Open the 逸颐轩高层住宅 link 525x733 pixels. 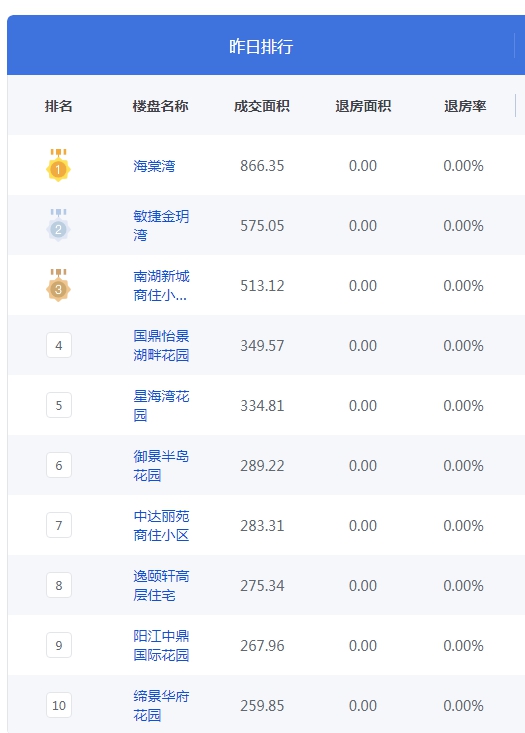[161, 585]
